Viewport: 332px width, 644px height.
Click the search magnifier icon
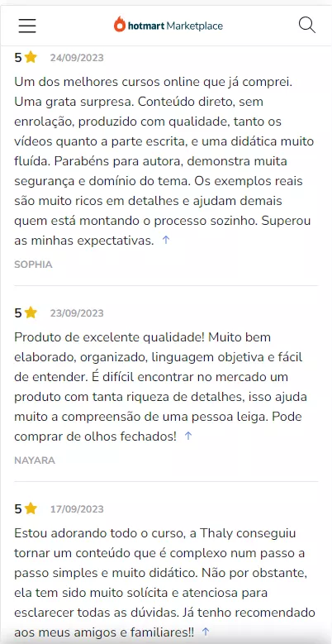pos(307,26)
